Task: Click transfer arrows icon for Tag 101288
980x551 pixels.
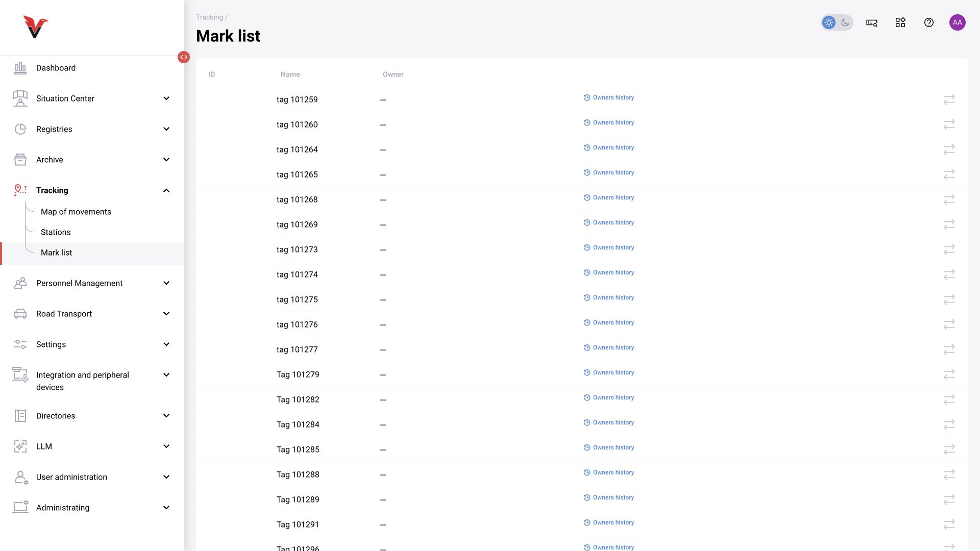Action: (x=949, y=474)
